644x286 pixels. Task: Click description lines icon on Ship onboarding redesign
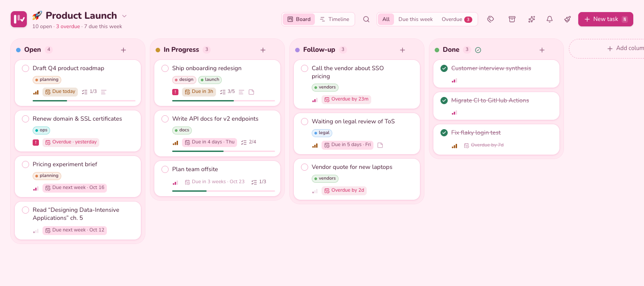[241, 92]
